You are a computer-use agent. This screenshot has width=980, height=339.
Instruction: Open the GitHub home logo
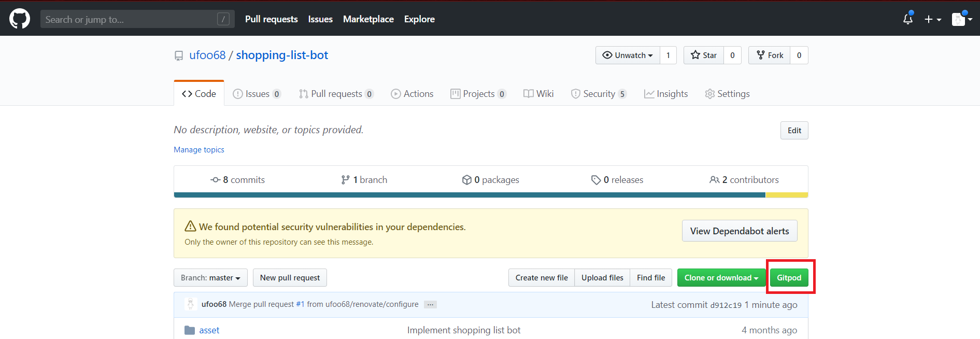tap(20, 19)
